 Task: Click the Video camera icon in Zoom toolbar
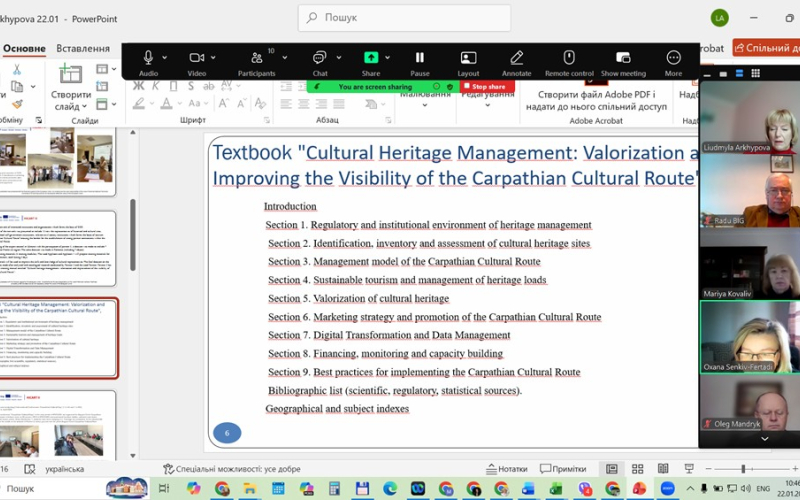196,58
